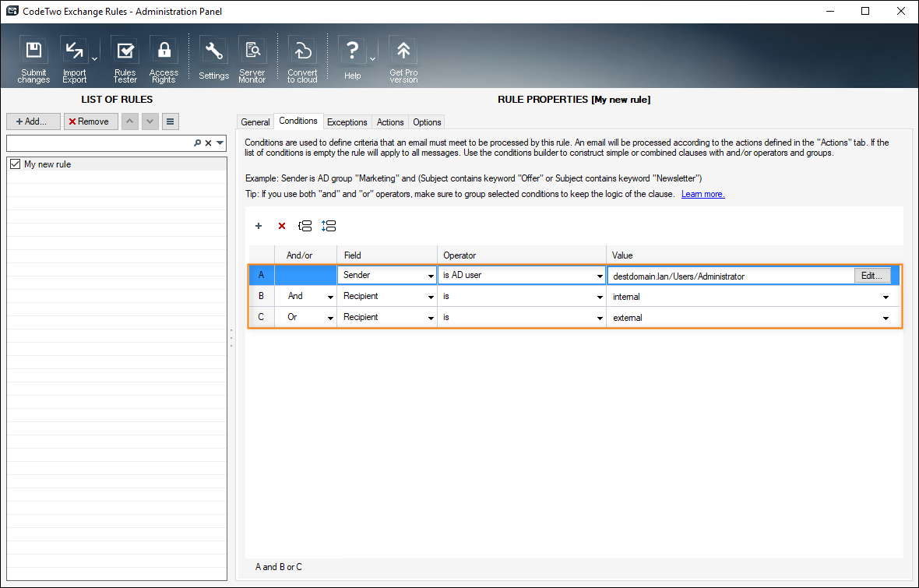Click the Edit... button in row A
This screenshot has width=919, height=588.
872,276
